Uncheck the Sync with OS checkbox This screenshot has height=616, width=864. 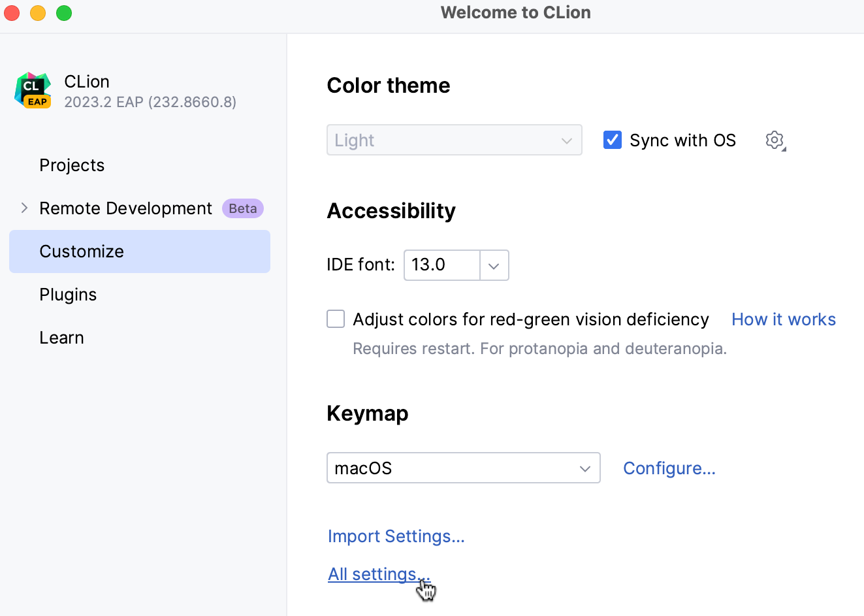pyautogui.click(x=613, y=140)
